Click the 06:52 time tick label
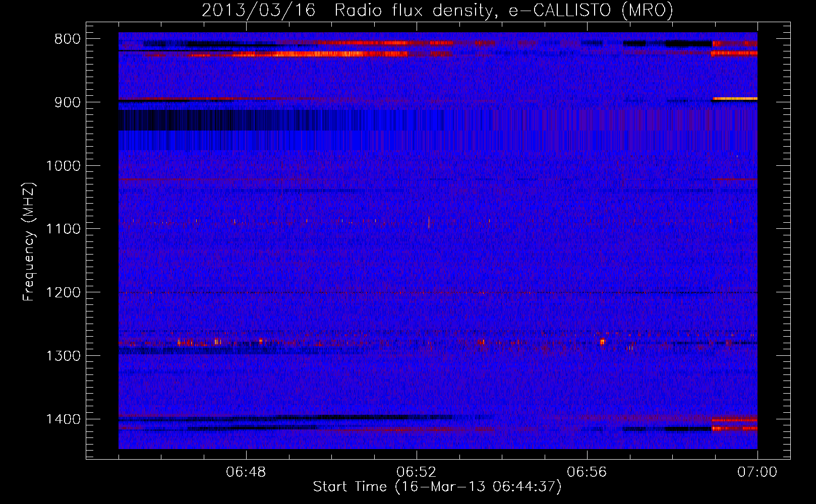This screenshot has width=816, height=504. (417, 472)
